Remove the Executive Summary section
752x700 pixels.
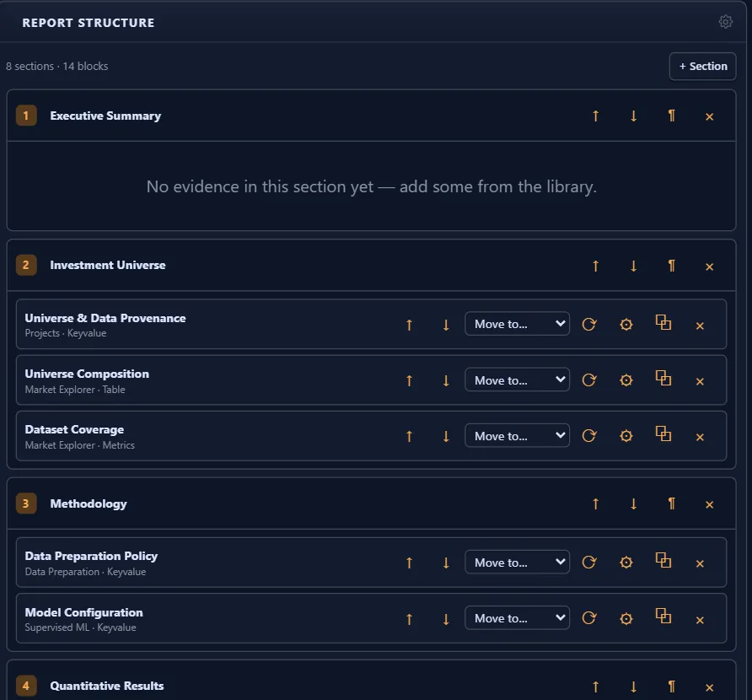click(709, 116)
